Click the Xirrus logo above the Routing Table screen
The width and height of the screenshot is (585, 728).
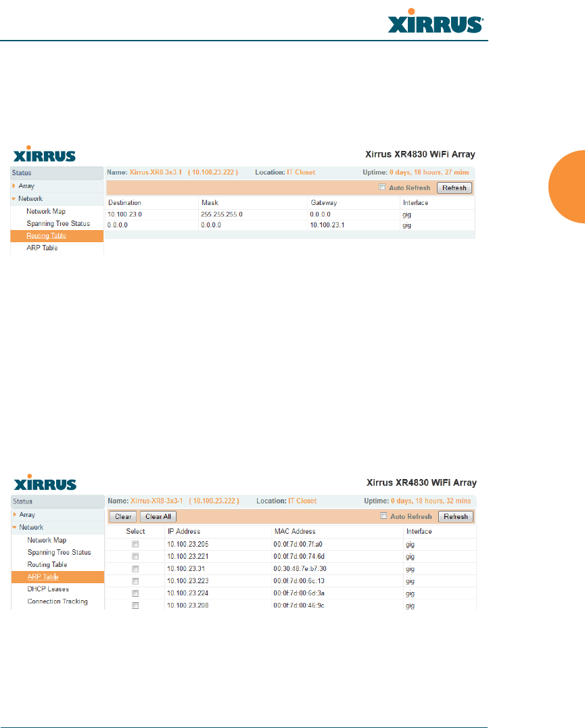[x=45, y=154]
